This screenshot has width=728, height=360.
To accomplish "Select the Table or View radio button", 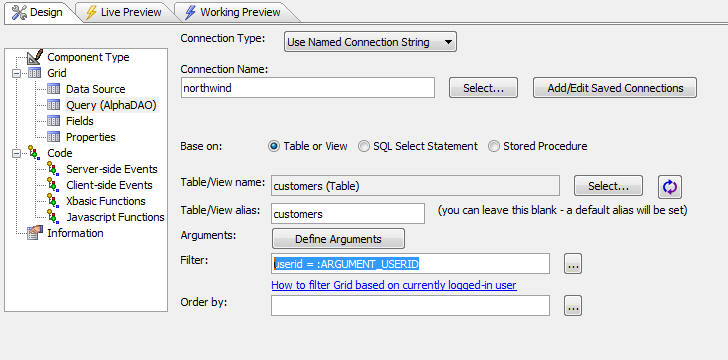I will 274,146.
